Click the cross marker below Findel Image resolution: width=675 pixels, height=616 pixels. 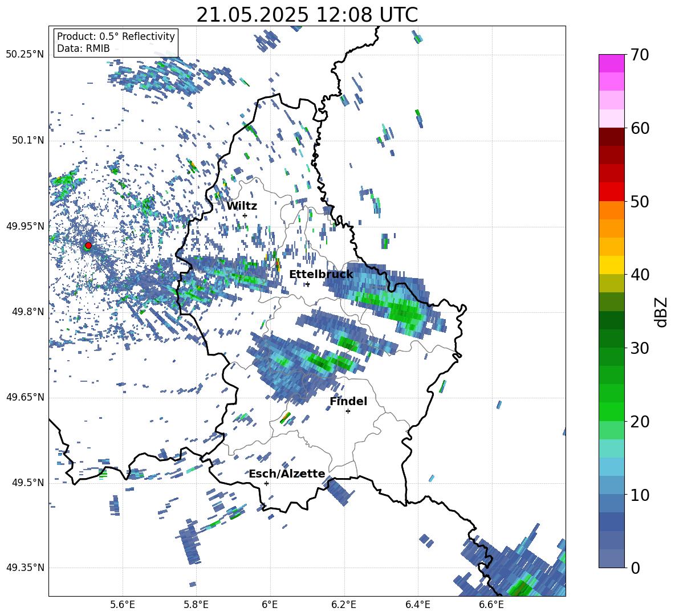tap(348, 411)
